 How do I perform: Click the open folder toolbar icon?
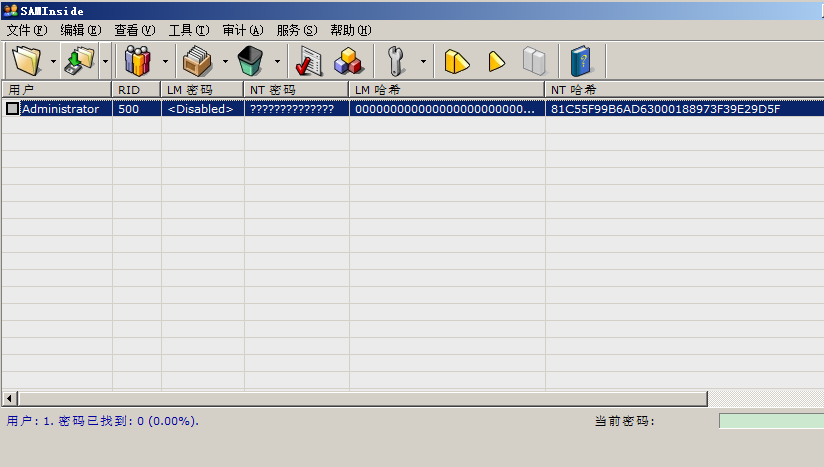(26, 61)
